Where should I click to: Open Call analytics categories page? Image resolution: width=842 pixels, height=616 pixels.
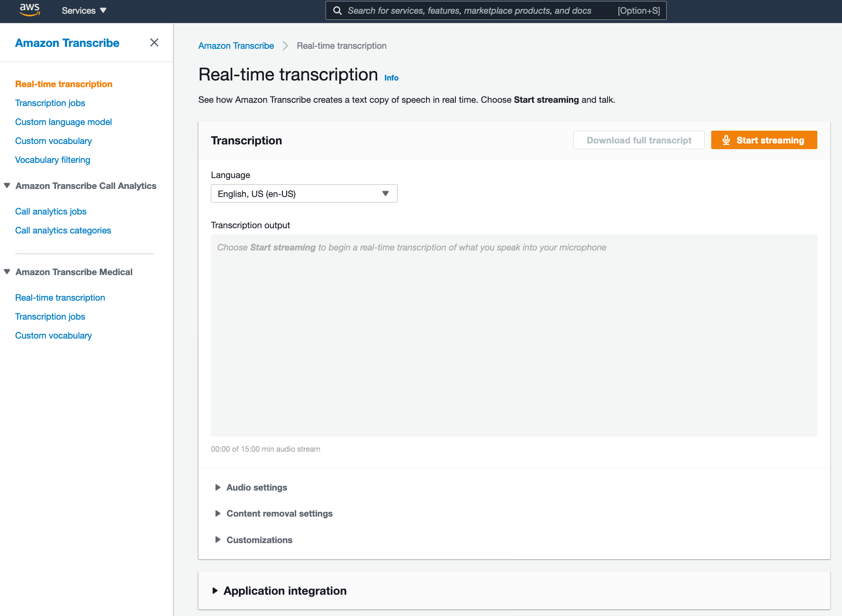tap(63, 230)
